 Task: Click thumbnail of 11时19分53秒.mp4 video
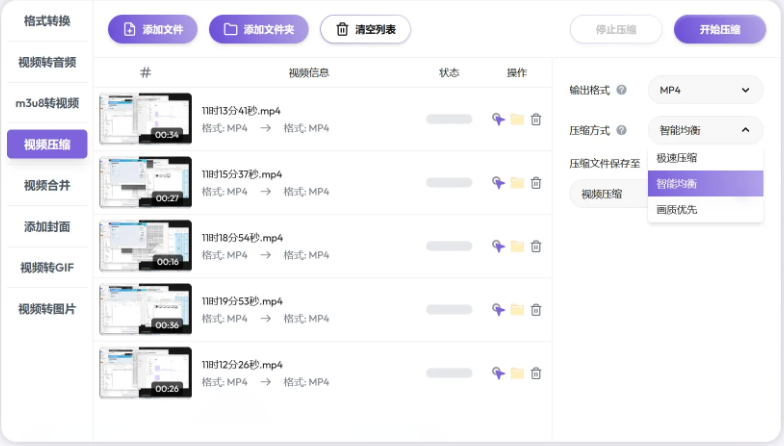click(146, 309)
